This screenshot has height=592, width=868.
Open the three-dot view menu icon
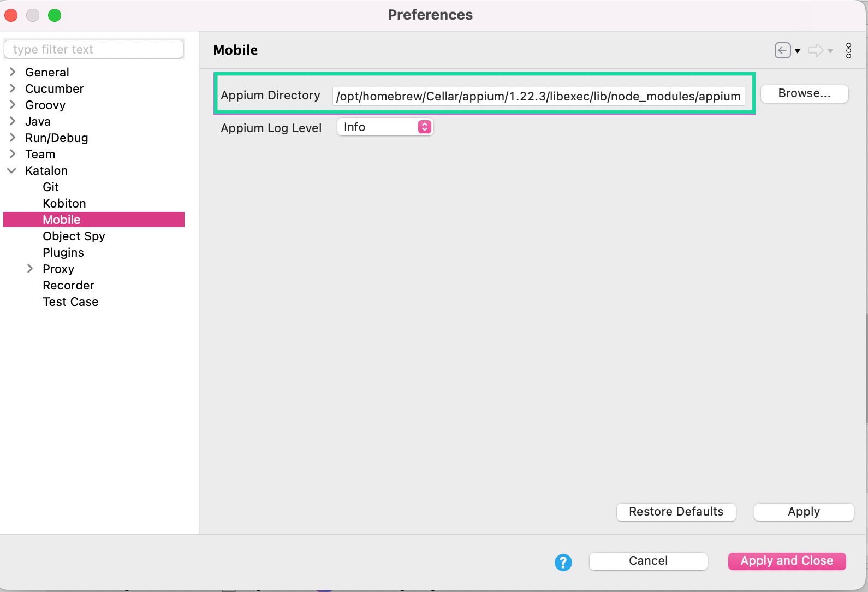pyautogui.click(x=848, y=51)
